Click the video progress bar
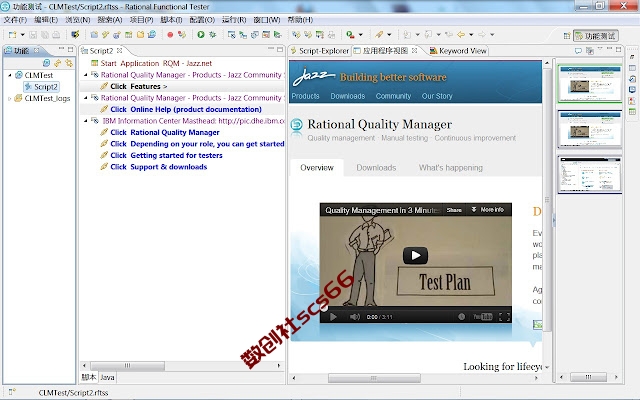The image size is (640, 400). (416, 308)
